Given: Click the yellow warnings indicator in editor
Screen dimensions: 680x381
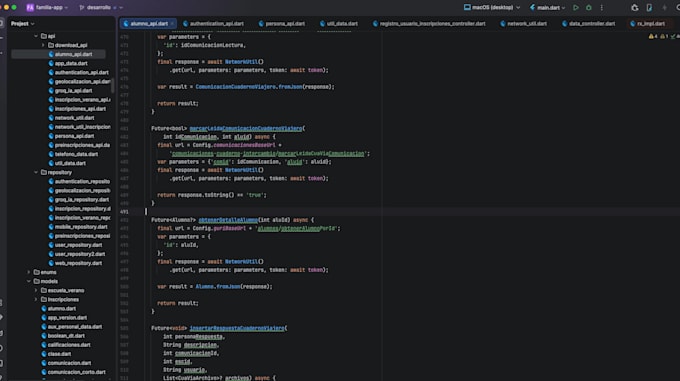Looking at the screenshot, I should [x=653, y=36].
